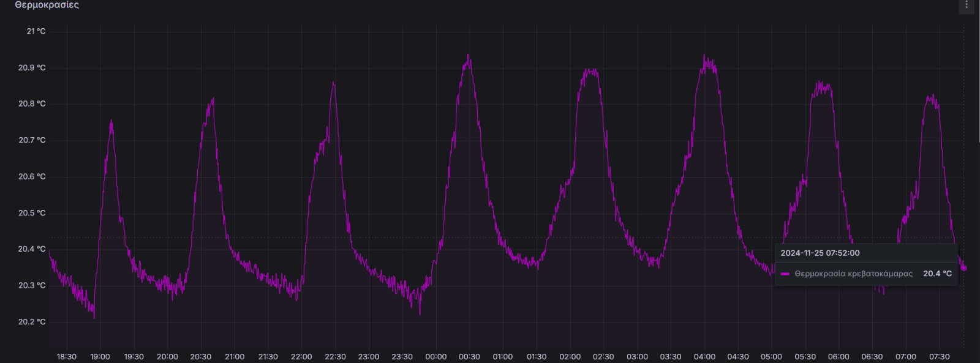Click the 20.2 °C y-axis label
The height and width of the screenshot is (363, 980).
32,322
